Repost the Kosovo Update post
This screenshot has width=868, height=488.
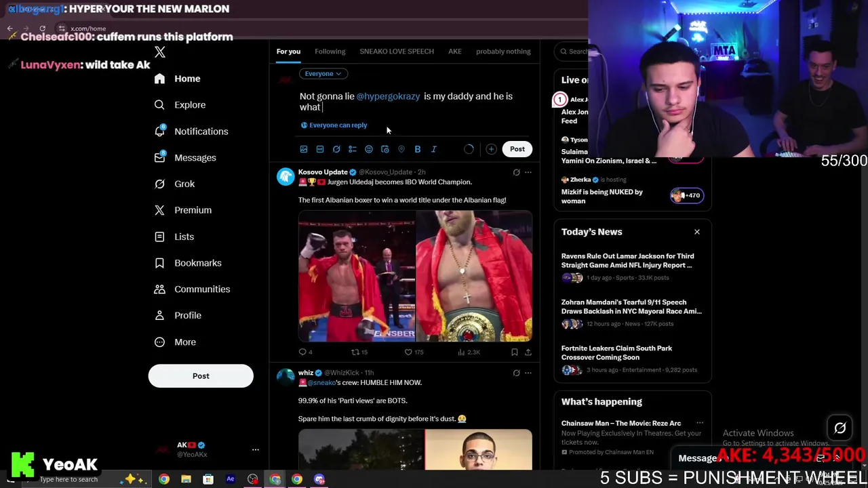pyautogui.click(x=359, y=352)
